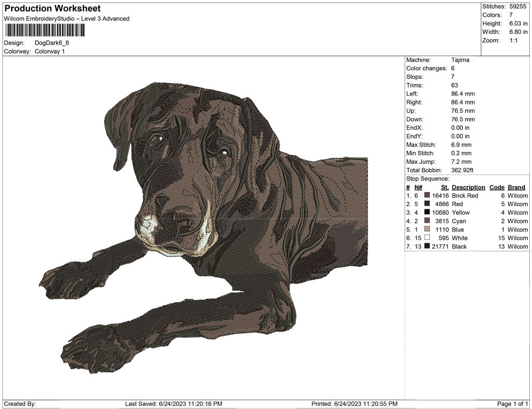This screenshot has width=532, height=409.
Task: Click the Production Worksheet title
Action: [52, 9]
